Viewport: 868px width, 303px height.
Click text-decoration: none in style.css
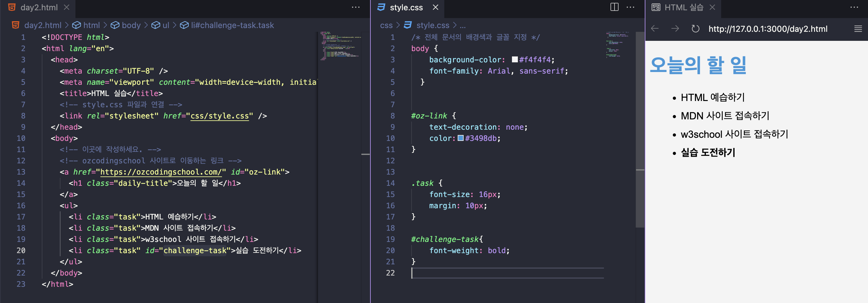[x=478, y=127]
